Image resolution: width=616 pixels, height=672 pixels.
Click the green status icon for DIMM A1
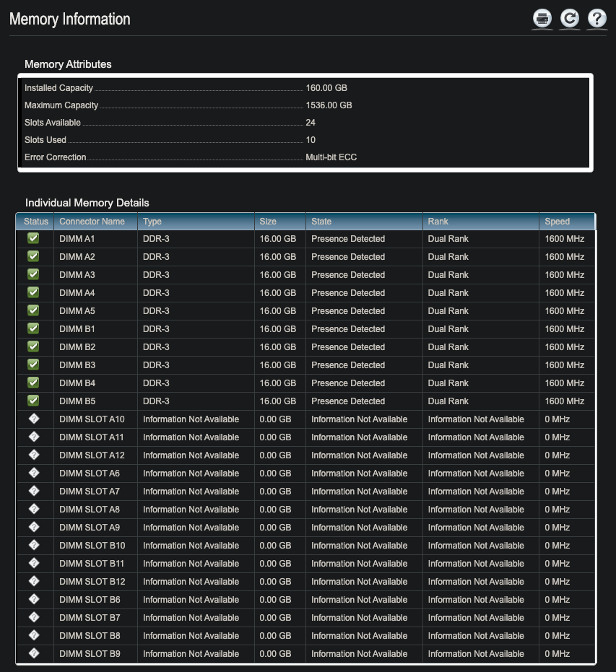(33, 238)
